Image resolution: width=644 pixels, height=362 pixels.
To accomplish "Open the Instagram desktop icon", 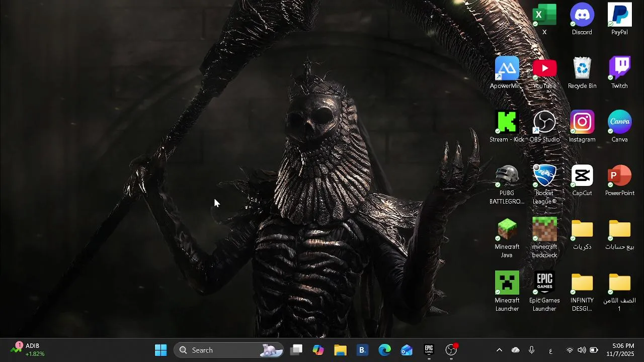I will [x=582, y=127].
